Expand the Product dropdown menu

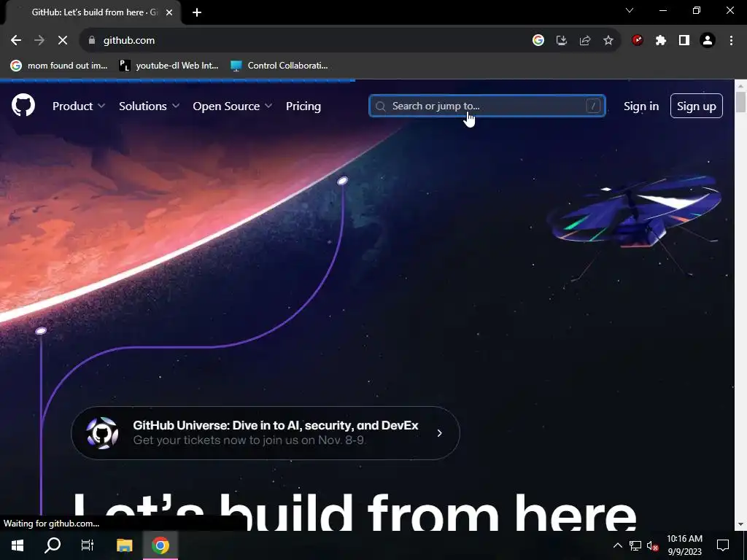[x=79, y=106]
